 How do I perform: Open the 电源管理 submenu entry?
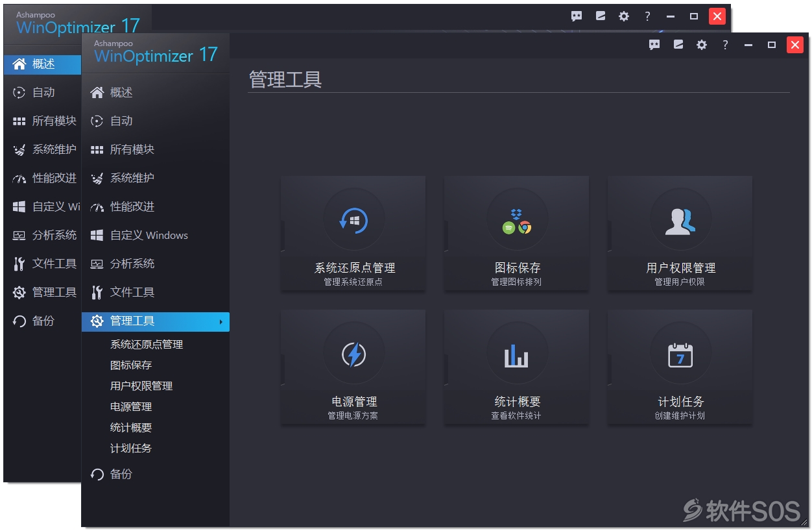point(131,407)
